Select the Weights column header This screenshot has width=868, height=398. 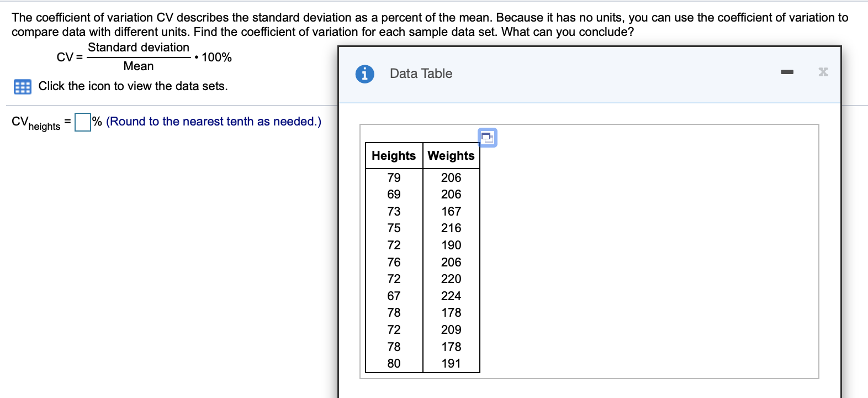[x=451, y=156]
